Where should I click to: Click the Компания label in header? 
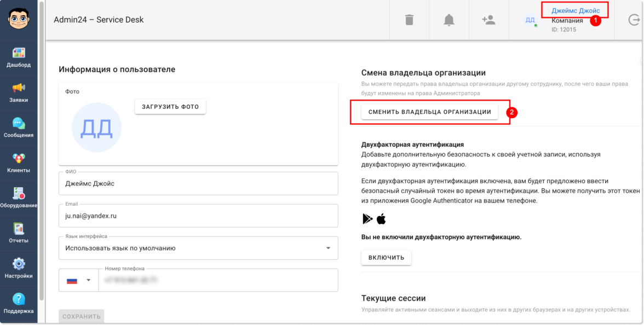point(567,21)
